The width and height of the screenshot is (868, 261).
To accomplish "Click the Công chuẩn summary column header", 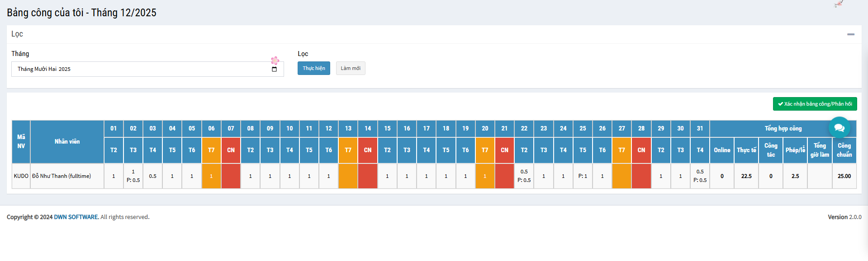I will coord(844,150).
